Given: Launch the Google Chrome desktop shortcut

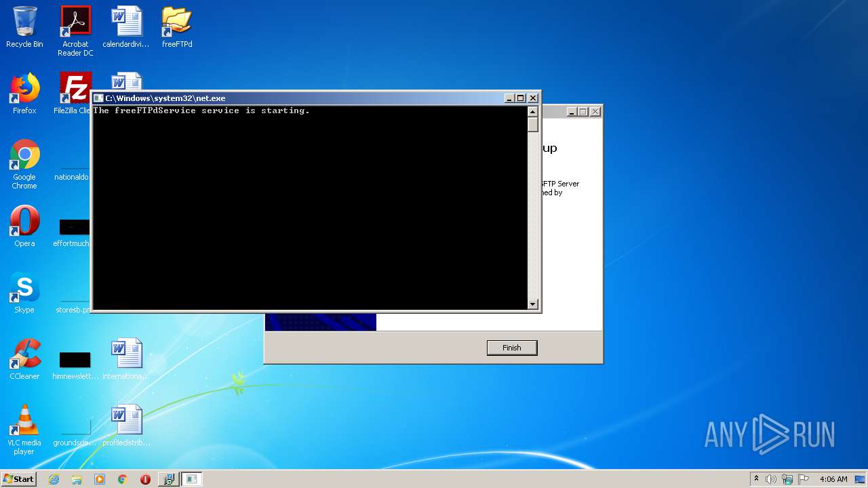Looking at the screenshot, I should [x=24, y=164].
